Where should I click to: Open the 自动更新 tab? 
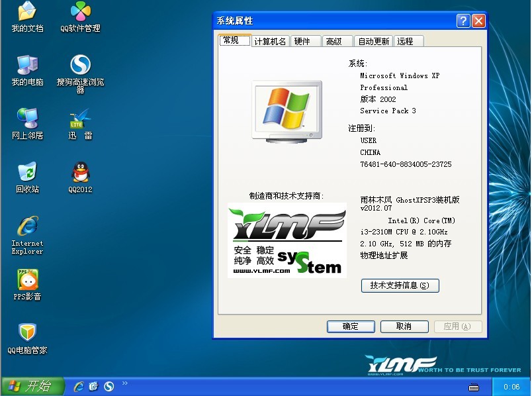click(x=373, y=42)
